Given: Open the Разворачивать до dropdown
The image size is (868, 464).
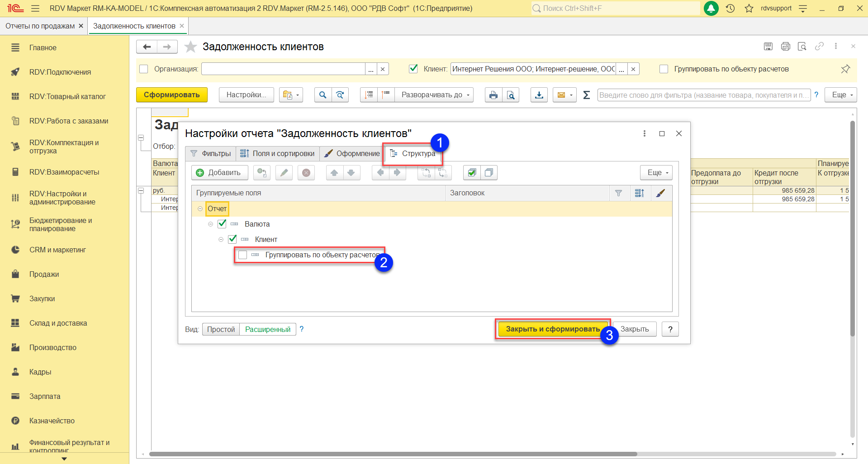Looking at the screenshot, I should tap(435, 95).
